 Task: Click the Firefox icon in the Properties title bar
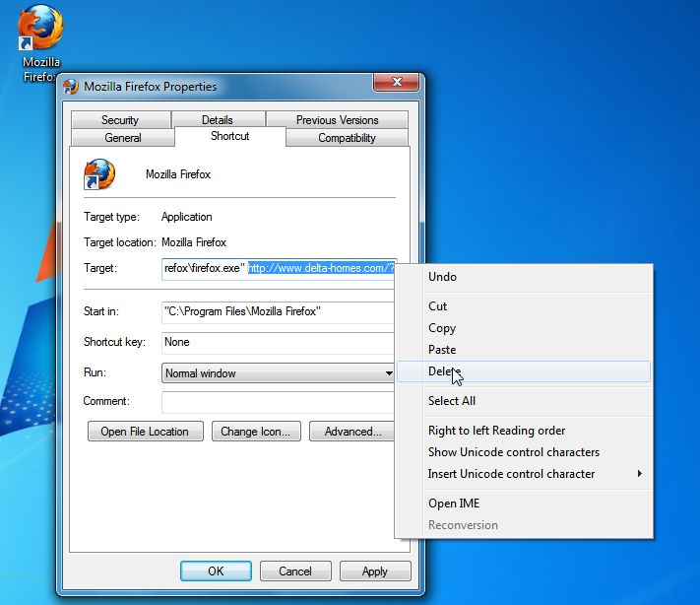[x=71, y=87]
